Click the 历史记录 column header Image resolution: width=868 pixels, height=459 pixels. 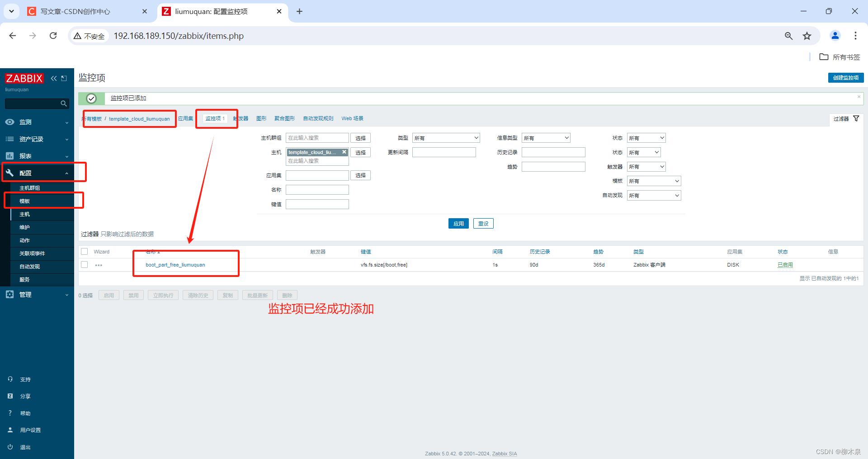point(540,252)
